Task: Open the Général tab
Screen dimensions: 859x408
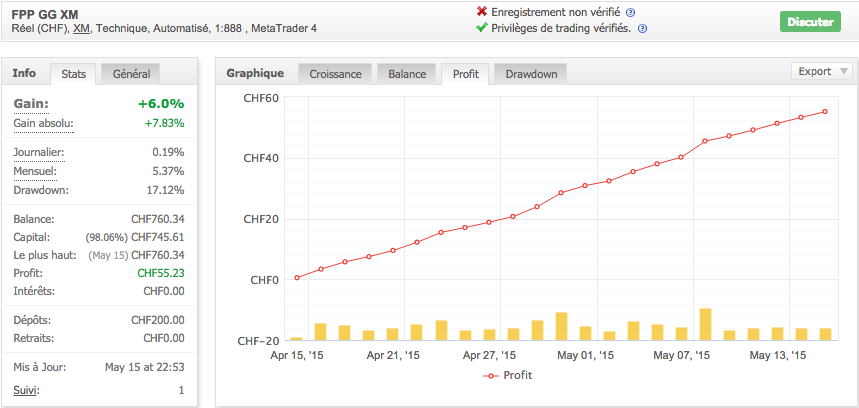Action: point(131,74)
